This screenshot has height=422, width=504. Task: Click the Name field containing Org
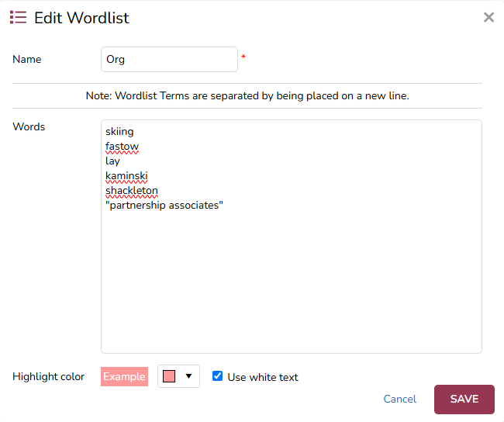(x=169, y=59)
